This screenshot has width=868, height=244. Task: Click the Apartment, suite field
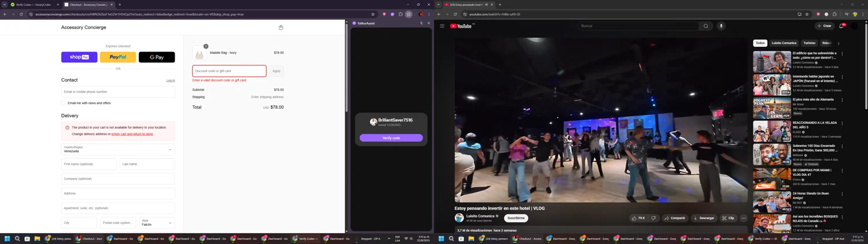coord(118,208)
